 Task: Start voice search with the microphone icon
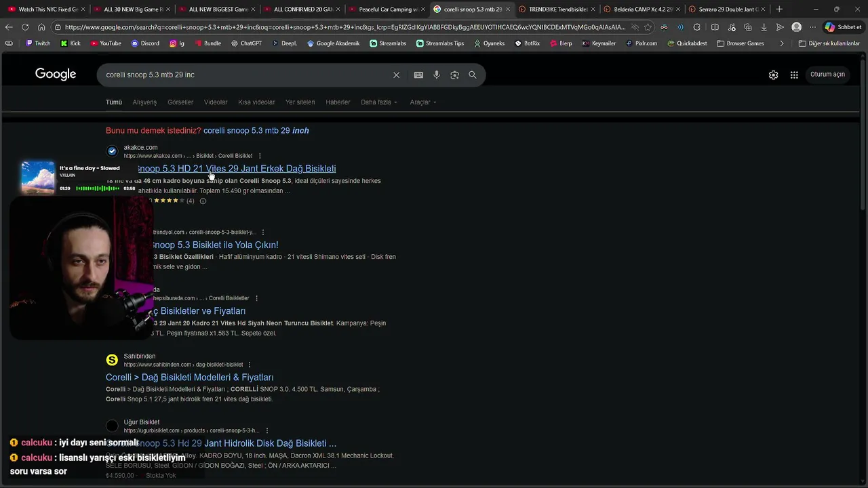pyautogui.click(x=437, y=75)
